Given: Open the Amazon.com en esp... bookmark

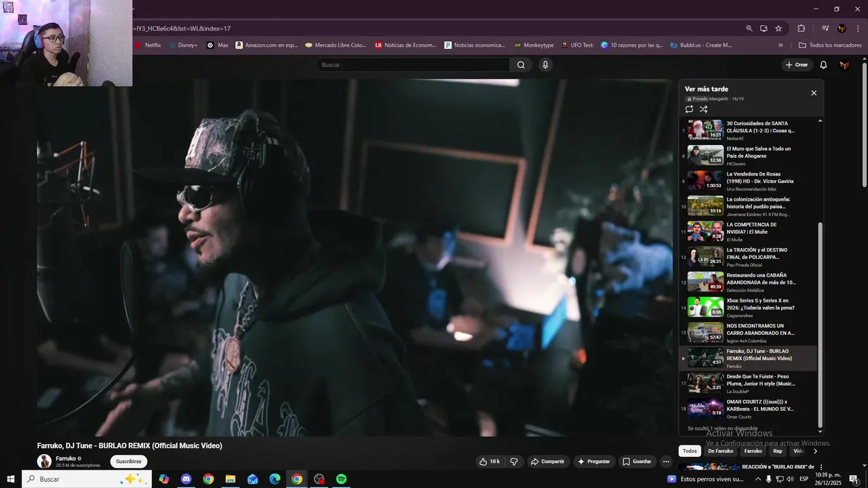Looking at the screenshot, I should pos(267,45).
